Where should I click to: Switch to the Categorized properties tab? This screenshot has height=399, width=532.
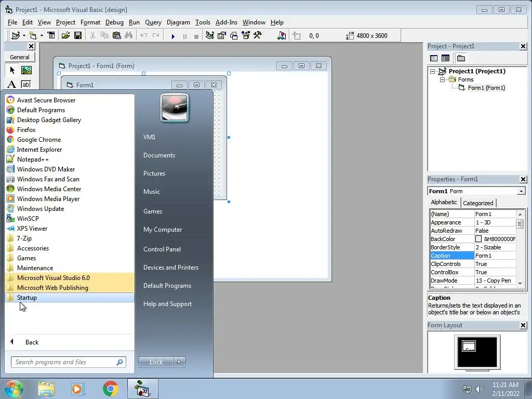(478, 203)
